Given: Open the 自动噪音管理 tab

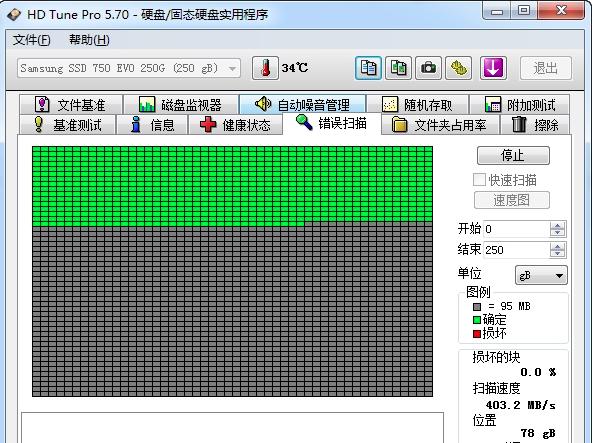Looking at the screenshot, I should tap(303, 104).
